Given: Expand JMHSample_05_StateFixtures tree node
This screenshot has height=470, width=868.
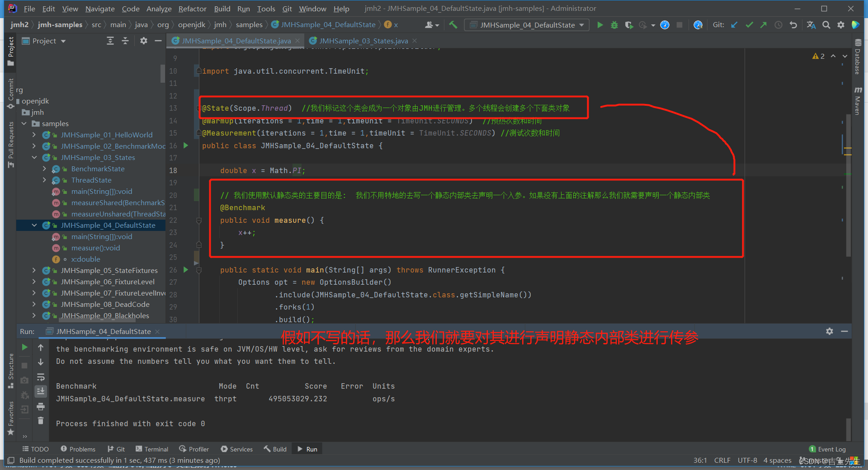Looking at the screenshot, I should tap(34, 270).
